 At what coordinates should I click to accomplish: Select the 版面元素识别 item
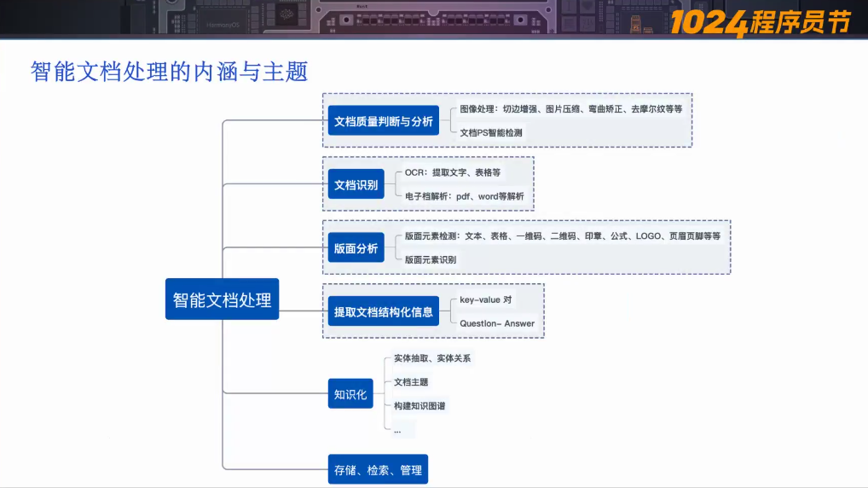point(431,259)
